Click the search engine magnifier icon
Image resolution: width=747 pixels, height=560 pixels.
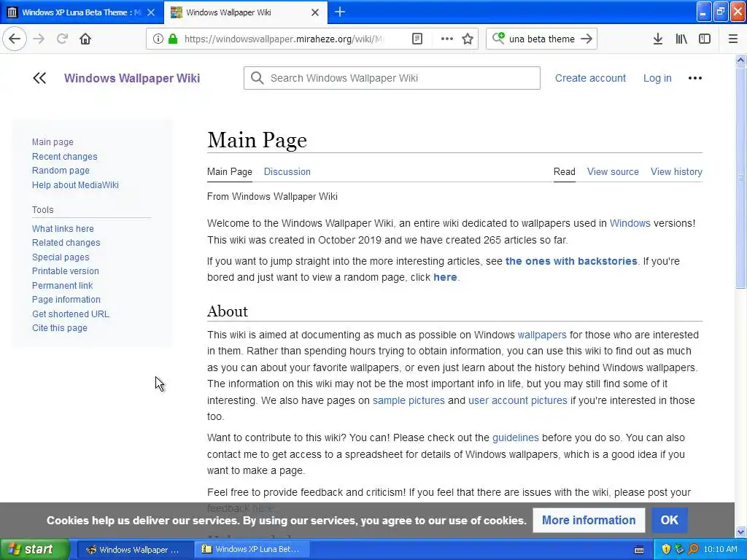pyautogui.click(x=498, y=38)
